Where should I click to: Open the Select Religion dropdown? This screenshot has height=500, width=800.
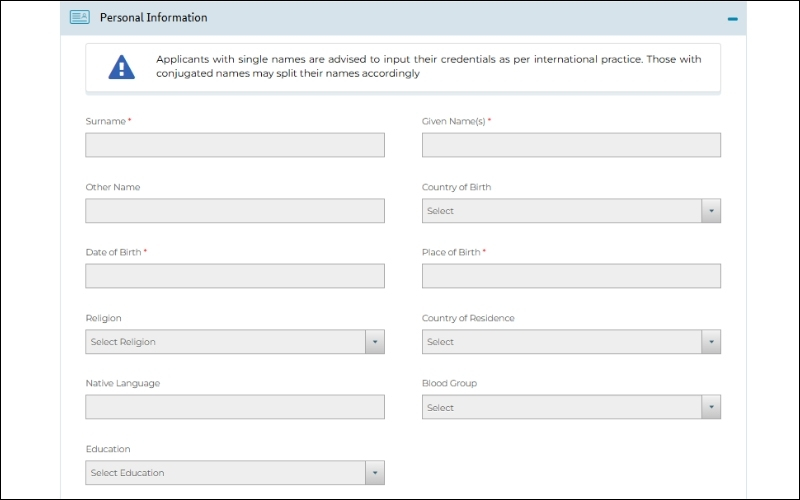click(225, 342)
